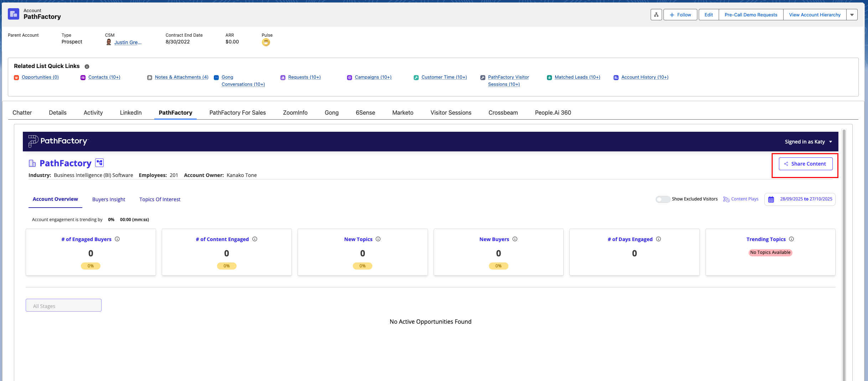
Task: Click the Content Plays icon
Action: coord(726,199)
